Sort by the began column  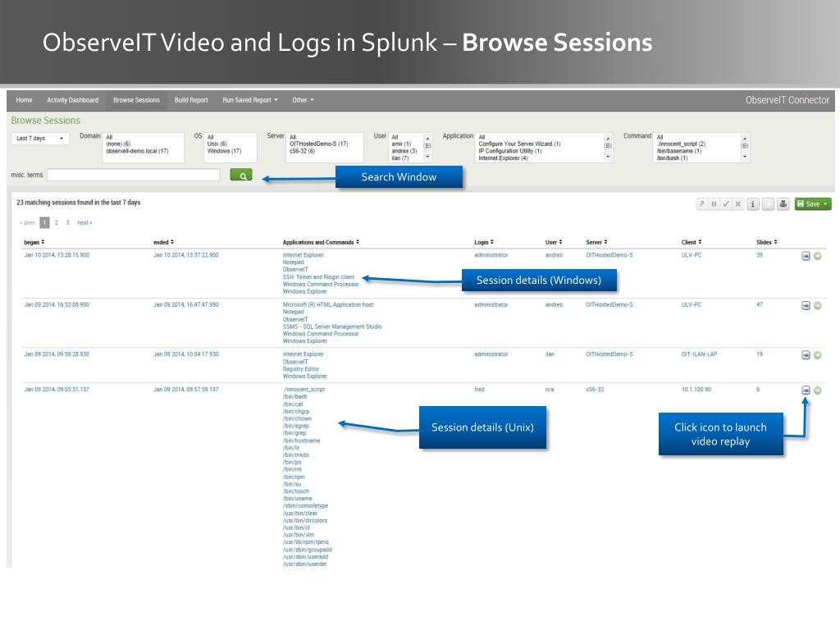coord(34,242)
